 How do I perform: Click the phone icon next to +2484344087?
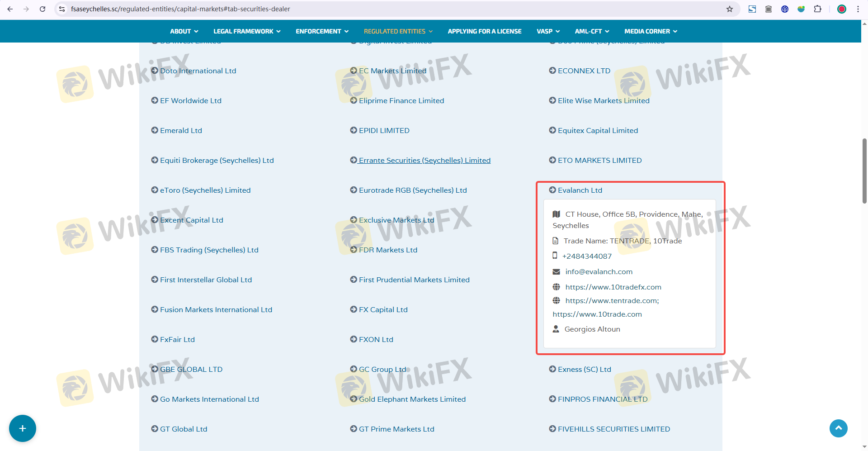tap(555, 256)
